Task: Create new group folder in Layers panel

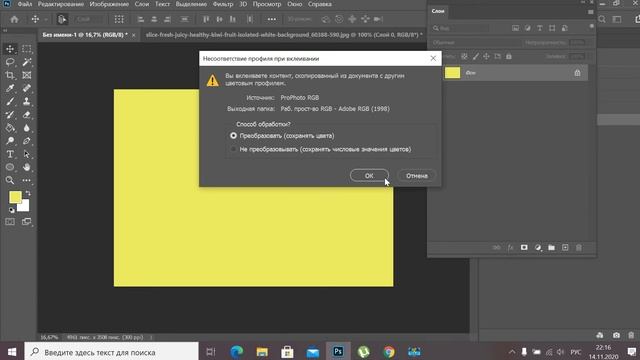Action: pos(551,247)
